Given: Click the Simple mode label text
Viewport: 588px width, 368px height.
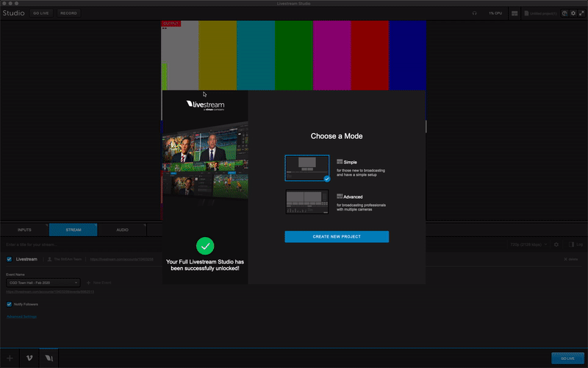Looking at the screenshot, I should click(350, 162).
